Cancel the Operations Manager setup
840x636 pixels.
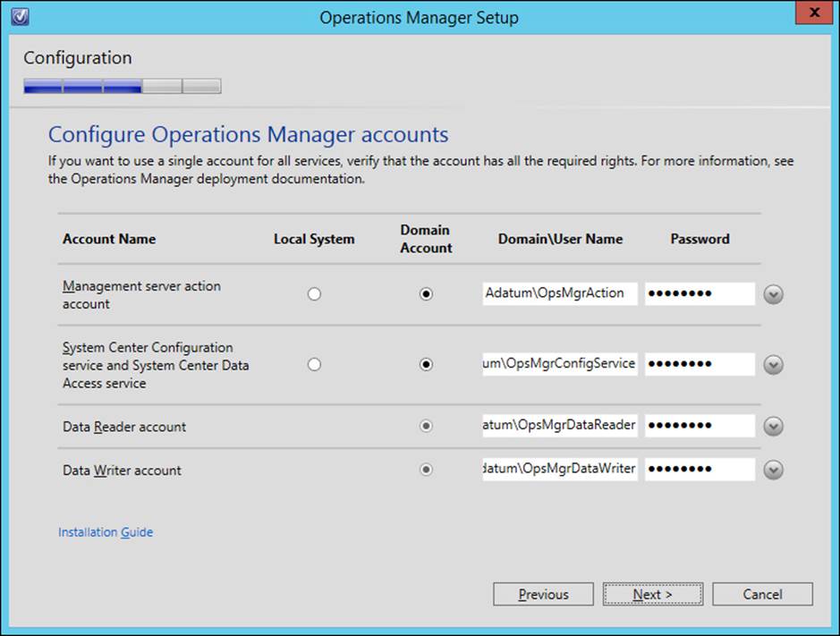[x=762, y=594]
